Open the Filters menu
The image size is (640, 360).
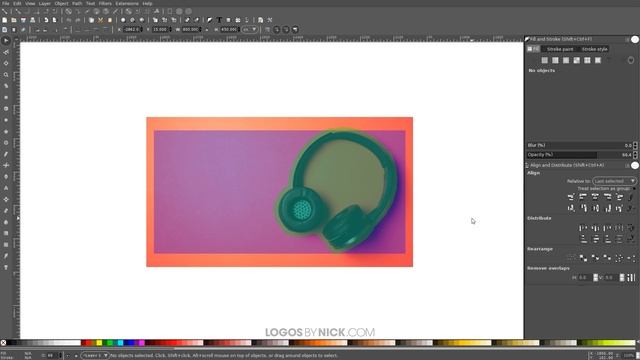point(105,3)
